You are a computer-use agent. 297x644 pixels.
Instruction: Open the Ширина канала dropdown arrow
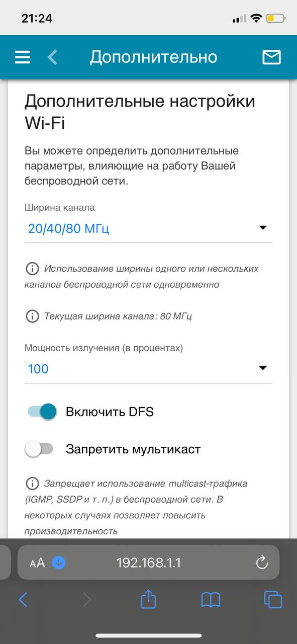click(x=262, y=228)
